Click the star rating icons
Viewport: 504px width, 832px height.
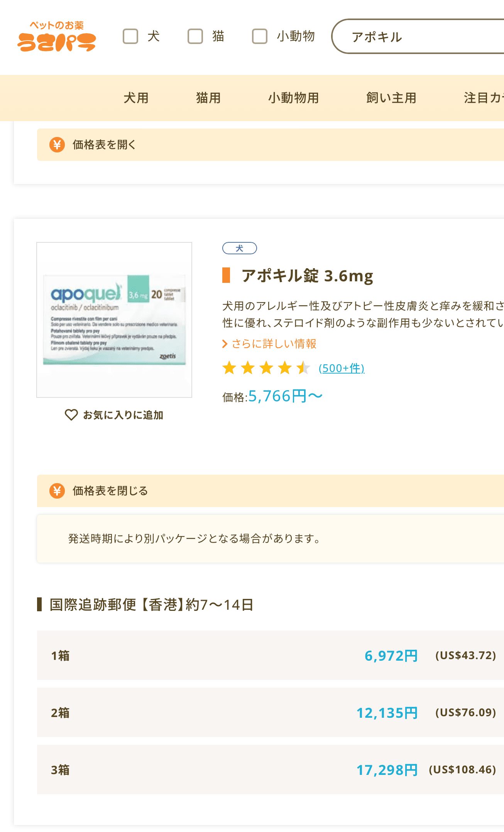pos(266,368)
